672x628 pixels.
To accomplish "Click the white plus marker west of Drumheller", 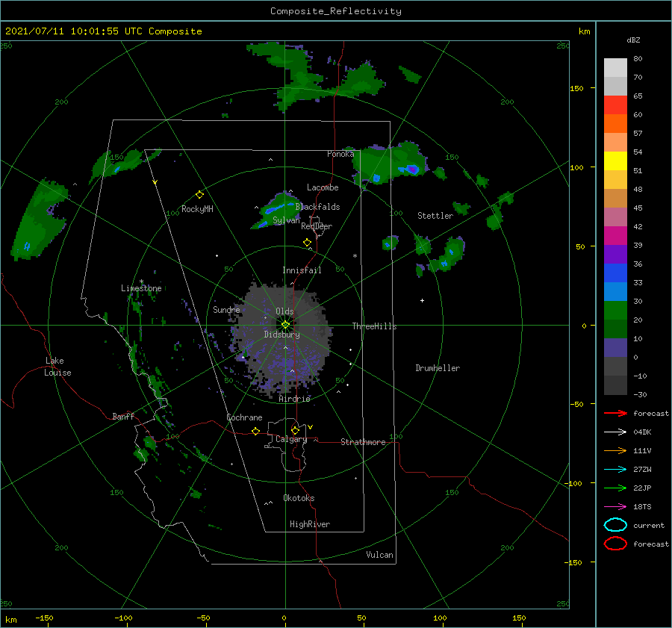I will (422, 300).
